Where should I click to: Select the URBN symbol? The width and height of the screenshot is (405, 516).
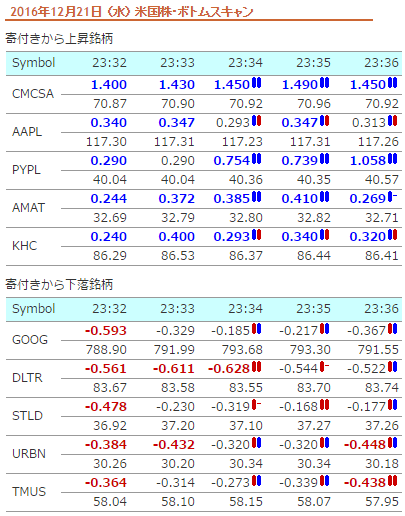click(x=29, y=454)
